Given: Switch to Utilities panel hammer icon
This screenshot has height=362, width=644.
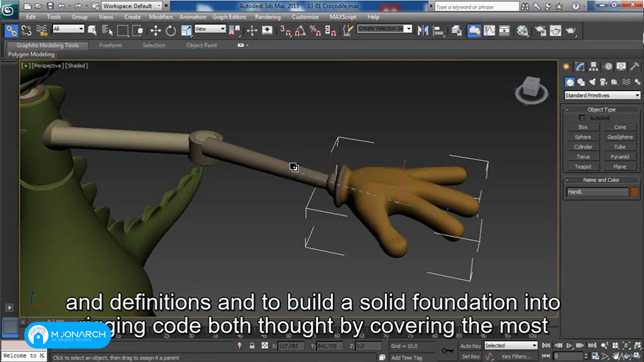Looking at the screenshot, I should click(635, 66).
